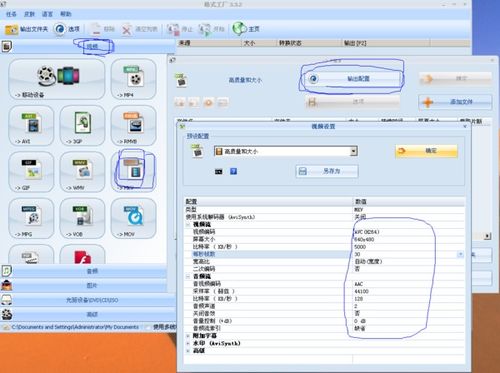The image size is (500, 373).
Task: Select the 音视频编码 AAC value
Action: pos(408,284)
